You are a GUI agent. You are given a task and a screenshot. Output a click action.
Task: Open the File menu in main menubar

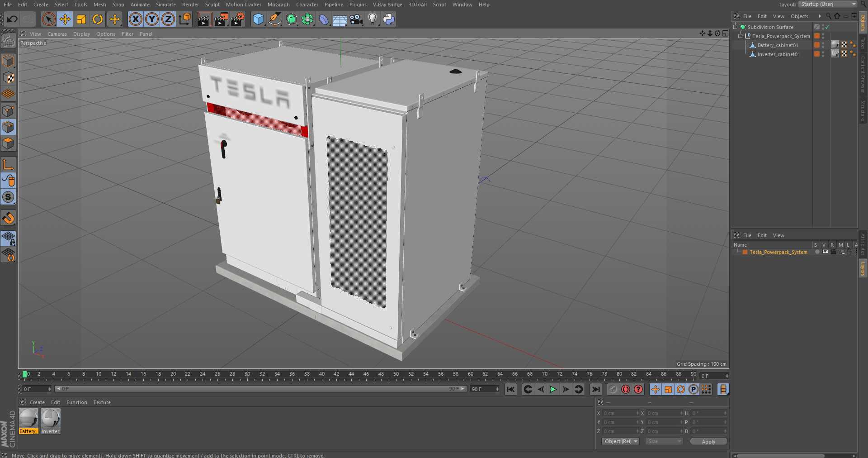(x=8, y=5)
